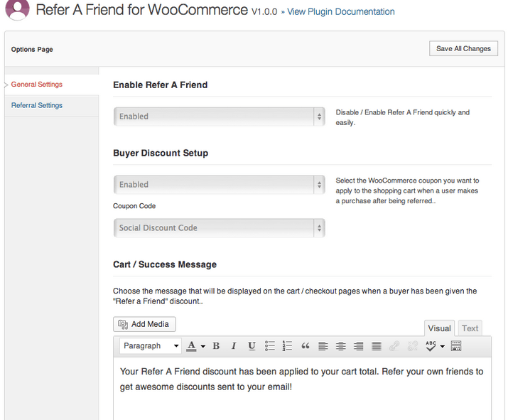Image resolution: width=508 pixels, height=420 pixels.
Task: Click the Bold formatting icon
Action: tap(216, 346)
